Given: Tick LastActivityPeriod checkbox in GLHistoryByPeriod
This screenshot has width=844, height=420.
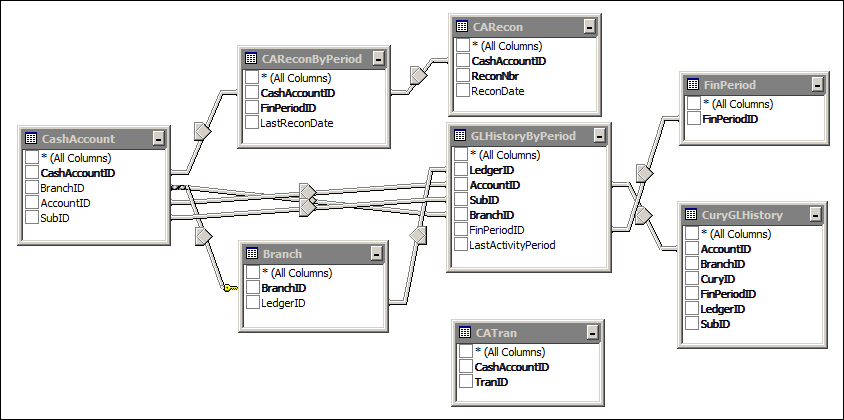Looking at the screenshot, I should (460, 245).
